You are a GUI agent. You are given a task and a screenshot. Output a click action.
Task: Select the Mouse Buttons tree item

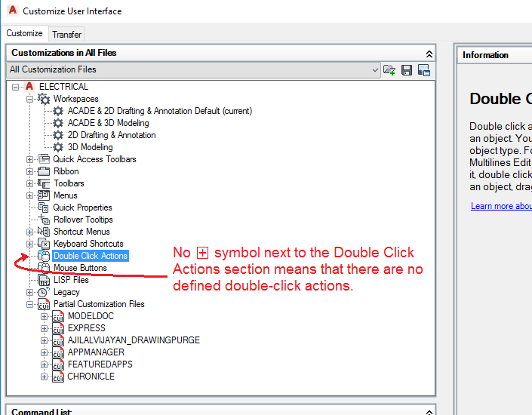(x=80, y=268)
